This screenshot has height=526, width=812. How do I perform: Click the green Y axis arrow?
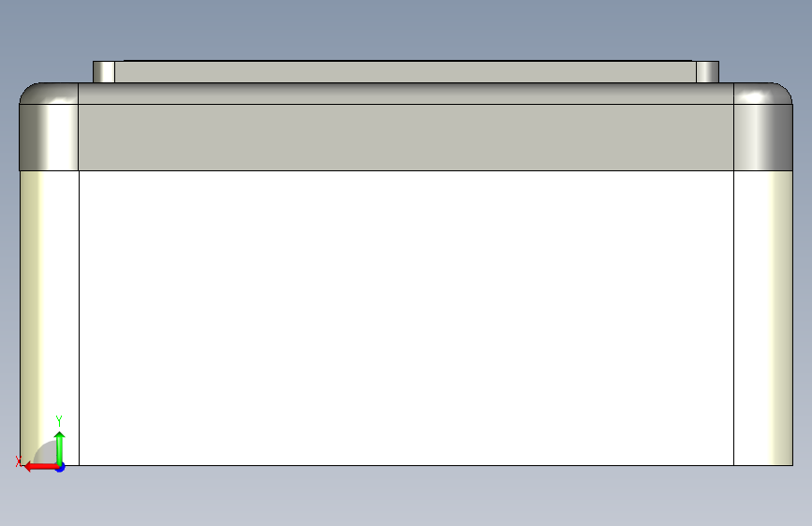click(60, 448)
